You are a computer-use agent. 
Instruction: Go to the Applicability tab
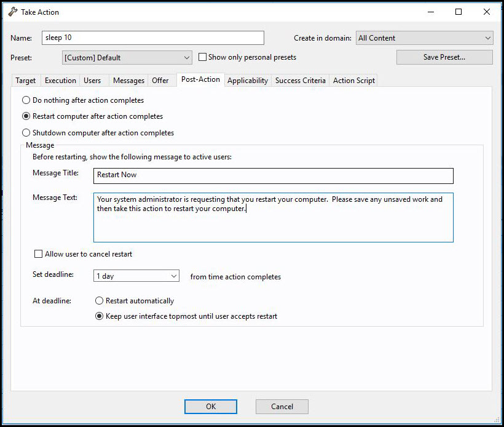248,81
